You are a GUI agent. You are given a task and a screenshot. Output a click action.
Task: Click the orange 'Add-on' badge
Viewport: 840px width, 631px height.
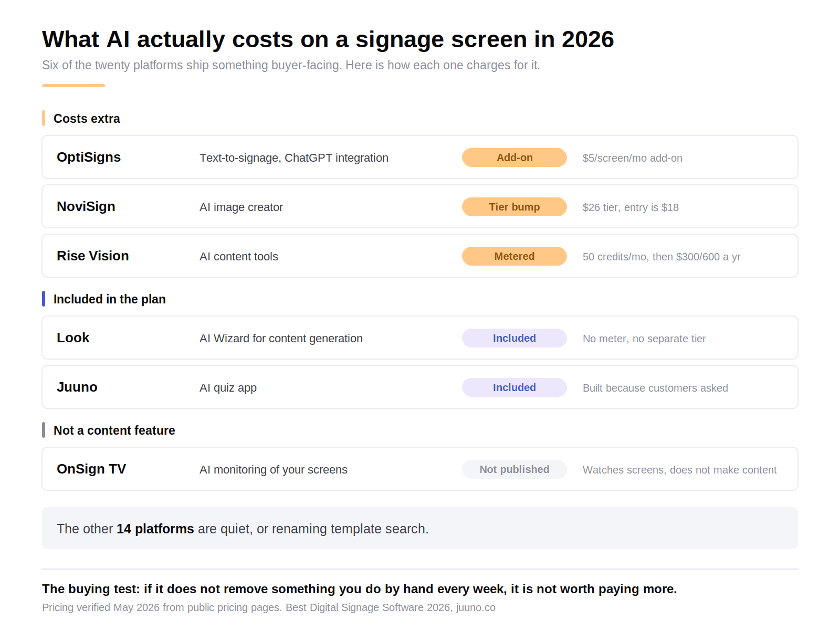(514, 157)
